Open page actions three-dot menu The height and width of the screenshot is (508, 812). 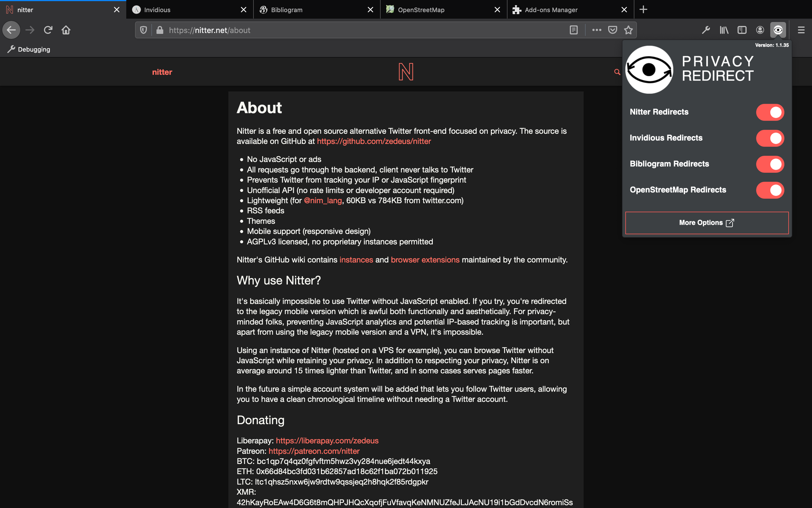(x=596, y=30)
